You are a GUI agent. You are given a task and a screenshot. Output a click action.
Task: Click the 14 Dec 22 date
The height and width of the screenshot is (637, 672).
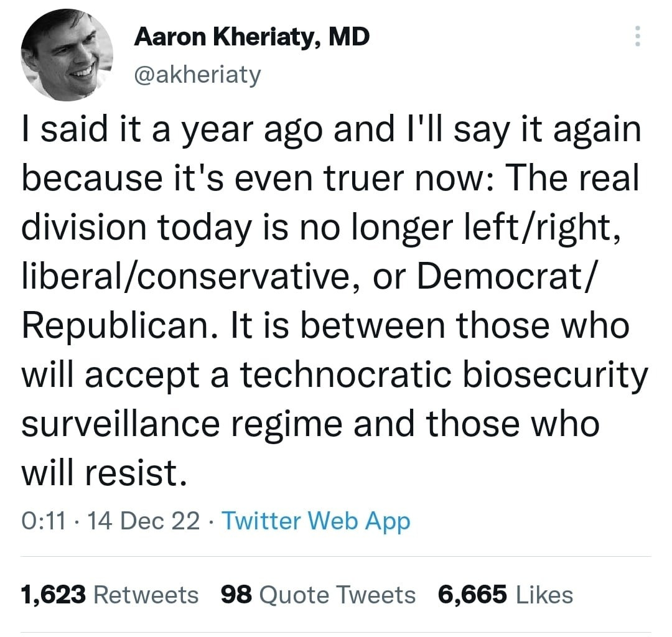[144, 521]
